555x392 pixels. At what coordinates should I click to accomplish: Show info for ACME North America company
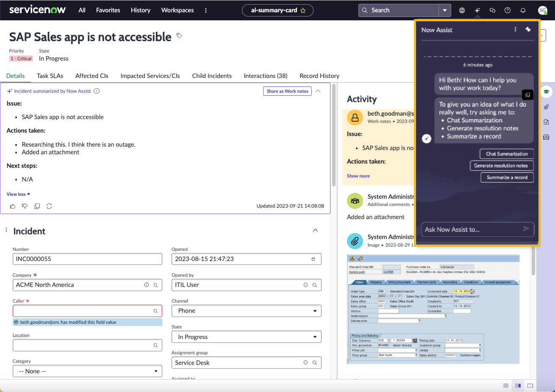point(147,285)
